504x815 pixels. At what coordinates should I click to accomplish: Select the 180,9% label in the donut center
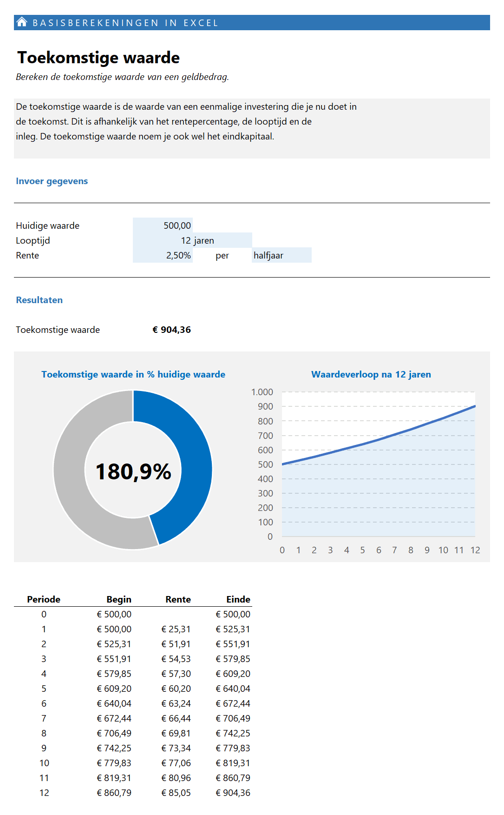coord(133,471)
